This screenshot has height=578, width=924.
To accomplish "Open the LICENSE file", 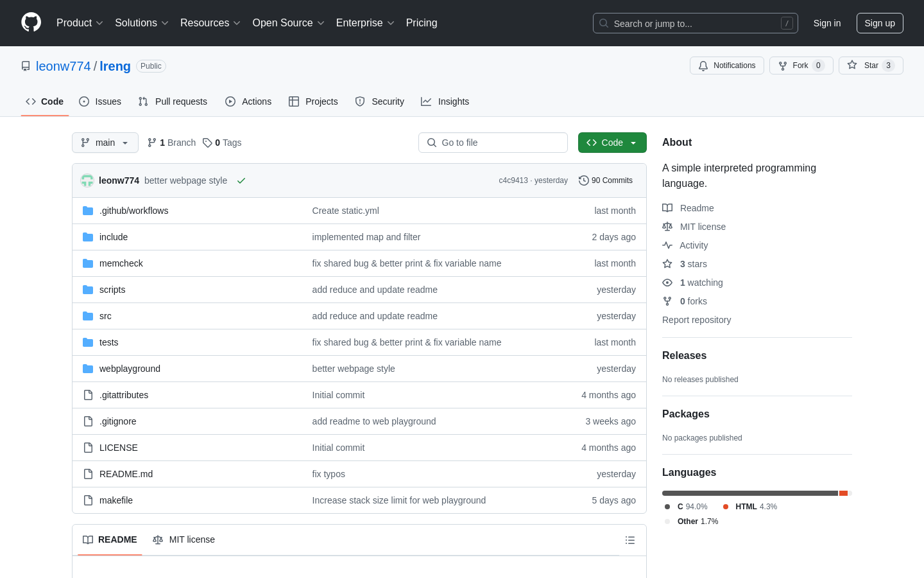I will (119, 448).
